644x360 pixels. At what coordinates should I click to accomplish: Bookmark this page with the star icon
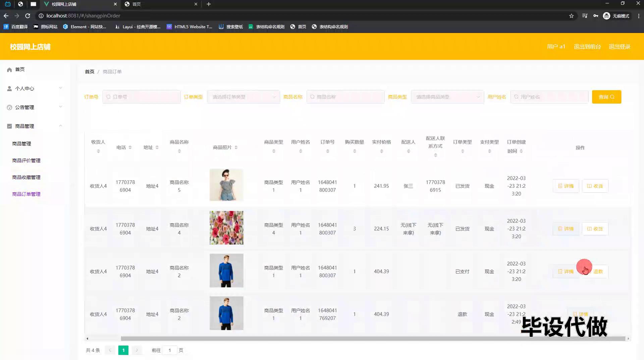pyautogui.click(x=571, y=16)
